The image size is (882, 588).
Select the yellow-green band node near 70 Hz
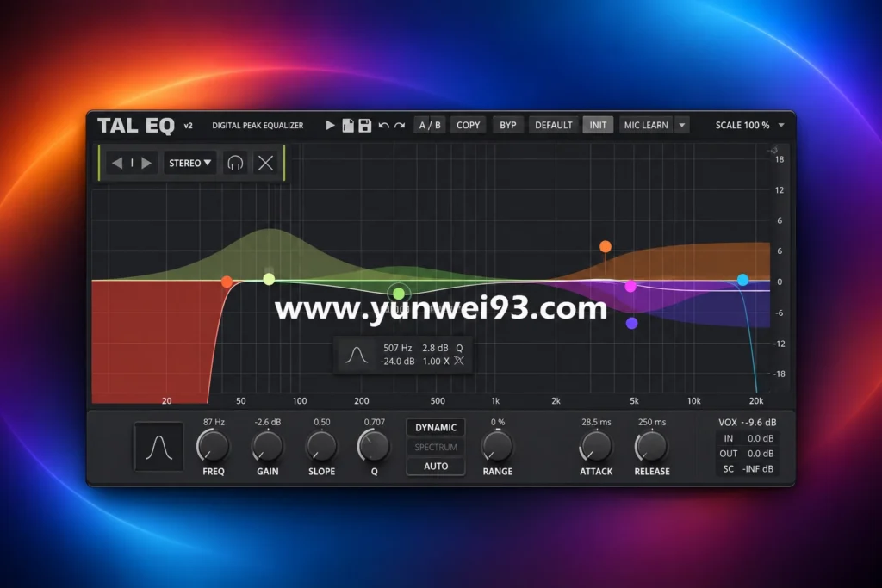point(269,279)
